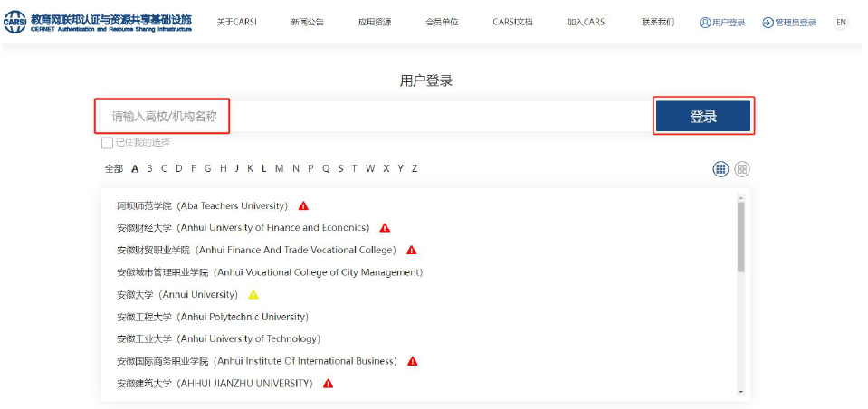The image size is (868, 409).
Task: Filter institutions by letter A
Action: tap(135, 169)
